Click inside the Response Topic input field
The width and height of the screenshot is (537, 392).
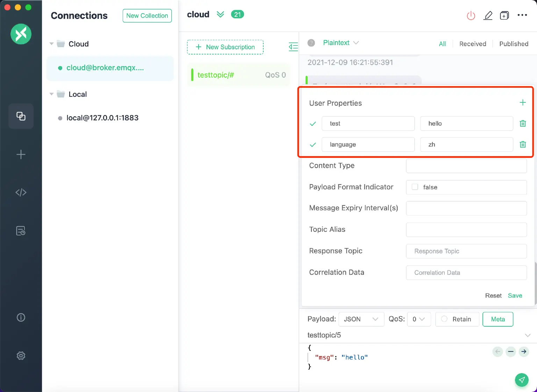coord(466,251)
